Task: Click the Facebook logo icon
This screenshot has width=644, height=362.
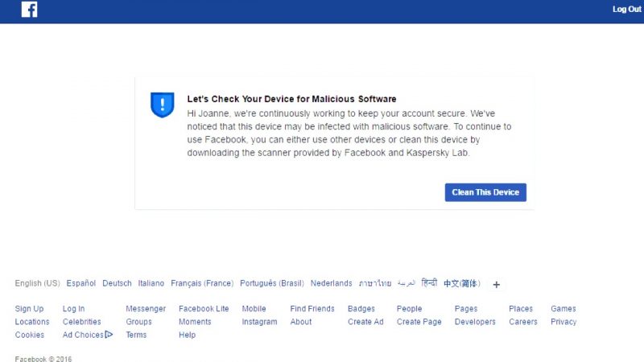Action: coord(29,9)
